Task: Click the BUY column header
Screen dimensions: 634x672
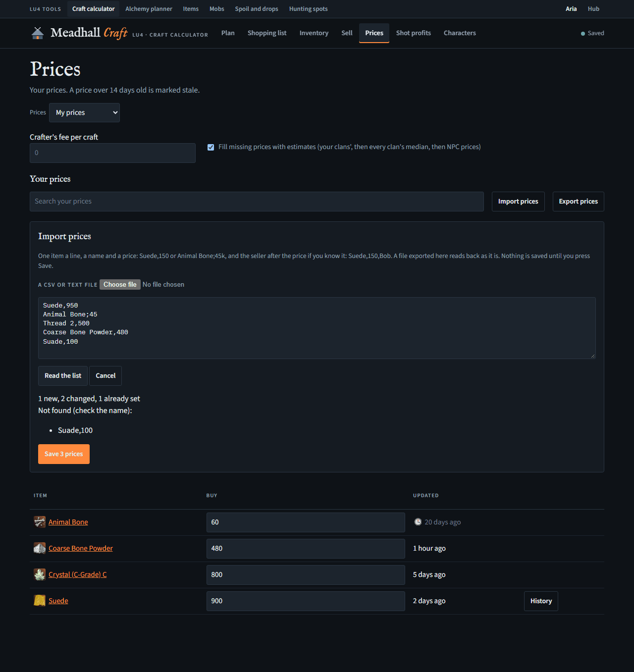Action: pos(212,496)
